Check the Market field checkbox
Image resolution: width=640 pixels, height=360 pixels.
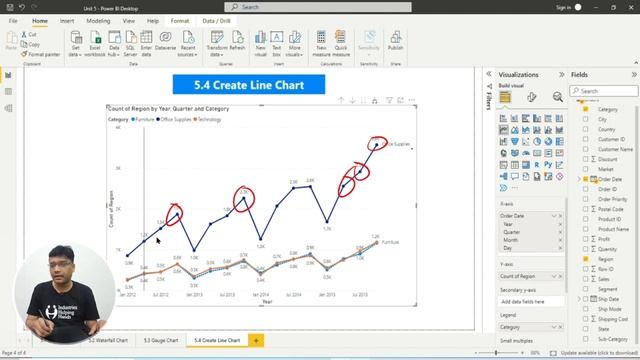pyautogui.click(x=586, y=169)
